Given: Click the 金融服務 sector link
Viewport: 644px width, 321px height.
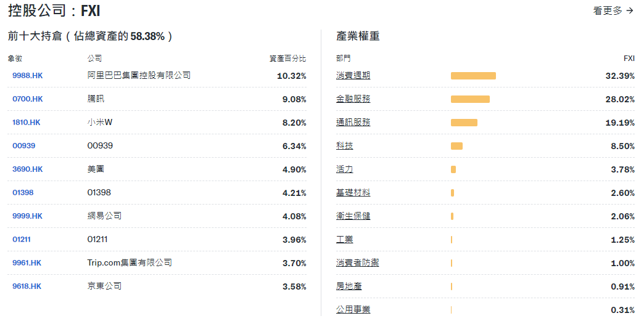Looking at the screenshot, I should [x=353, y=99].
